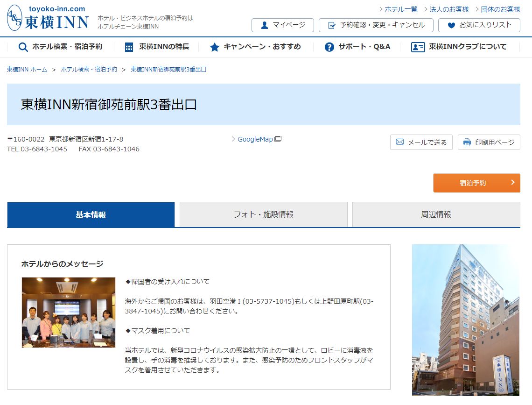Click the tagline ホテル・ビジネスホテルの宿泊予約は

(x=145, y=18)
